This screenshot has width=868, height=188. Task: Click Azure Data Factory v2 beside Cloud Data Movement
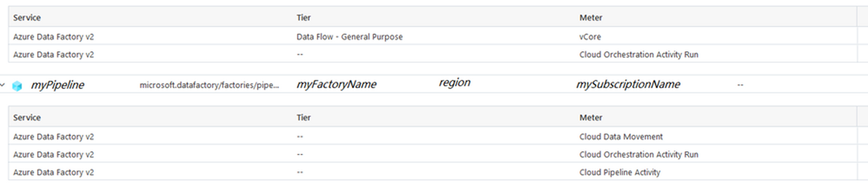coord(53,137)
